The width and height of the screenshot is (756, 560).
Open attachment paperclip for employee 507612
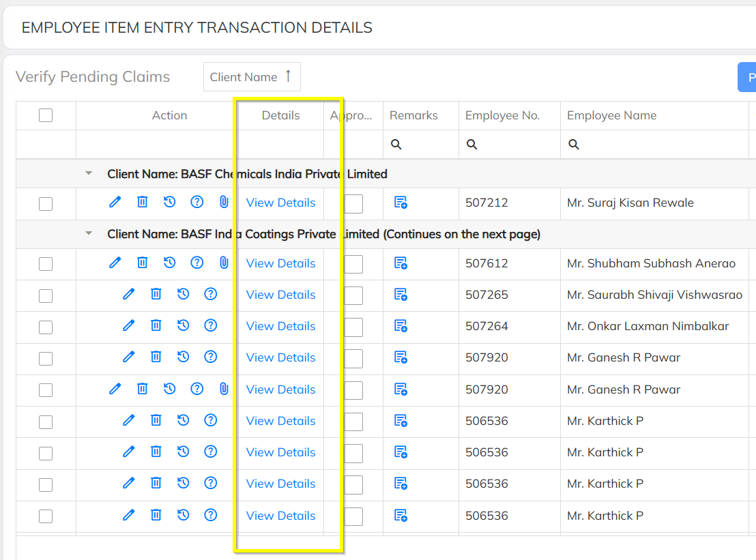(x=224, y=263)
